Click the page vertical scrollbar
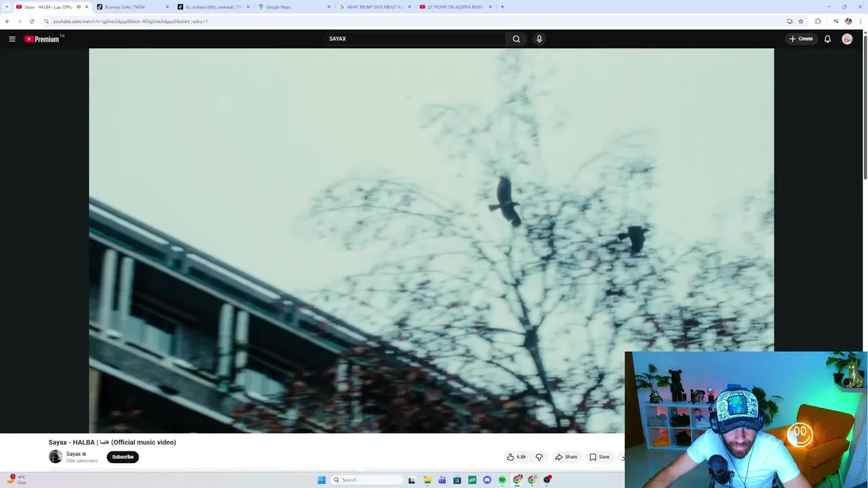868x488 pixels. tap(865, 108)
